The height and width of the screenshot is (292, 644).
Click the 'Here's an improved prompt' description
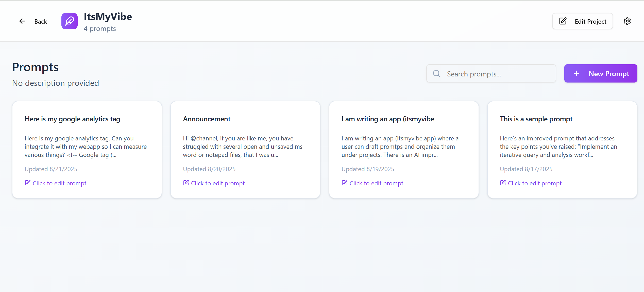558,147
